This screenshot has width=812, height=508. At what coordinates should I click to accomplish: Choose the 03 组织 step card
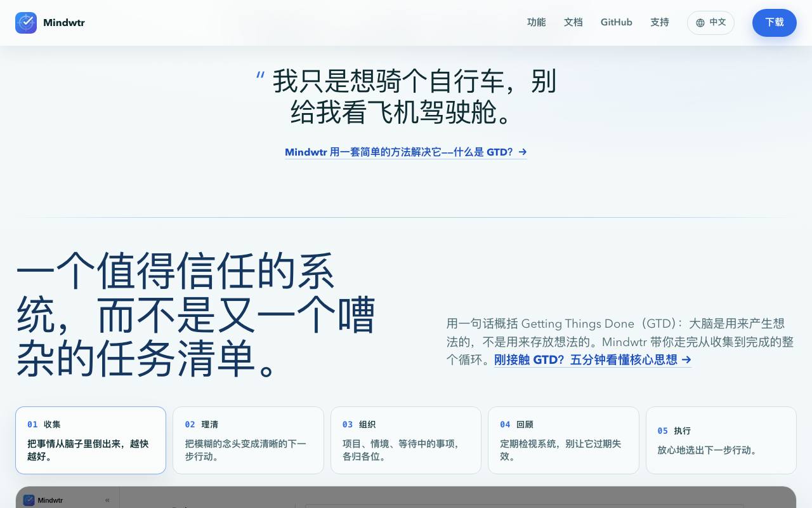[406, 440]
